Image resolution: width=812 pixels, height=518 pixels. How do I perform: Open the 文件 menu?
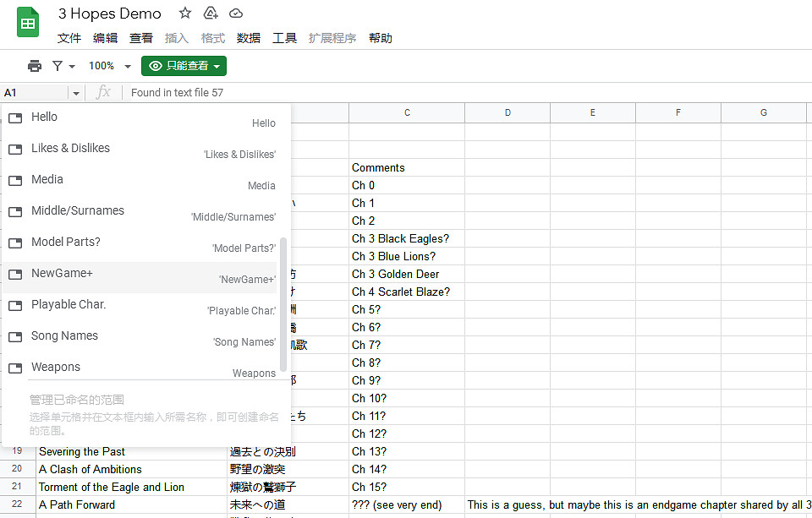pos(69,38)
